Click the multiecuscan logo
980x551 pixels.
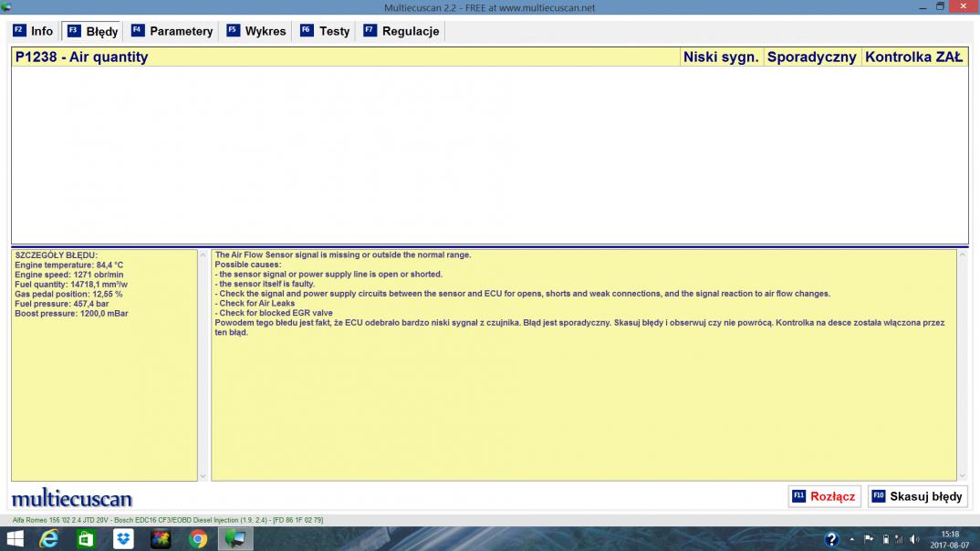click(x=72, y=498)
